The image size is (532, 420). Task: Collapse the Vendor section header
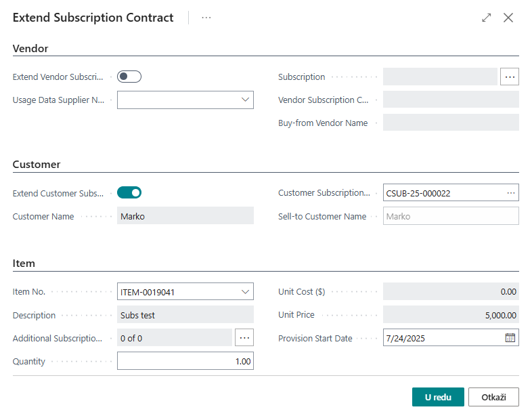click(30, 48)
